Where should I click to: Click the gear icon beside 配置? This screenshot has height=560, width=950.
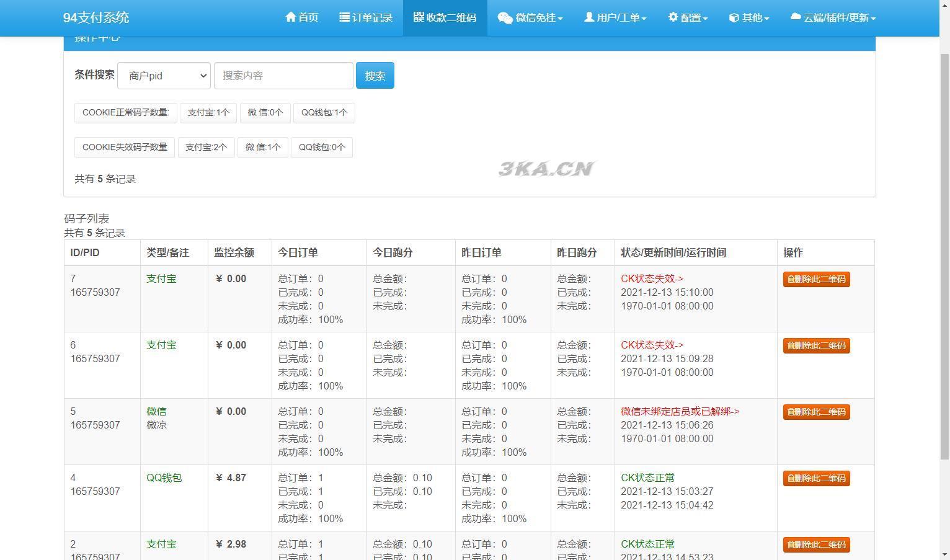click(x=673, y=17)
